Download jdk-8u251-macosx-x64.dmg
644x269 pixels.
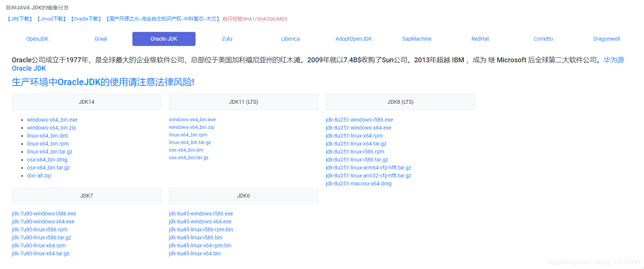(x=359, y=184)
